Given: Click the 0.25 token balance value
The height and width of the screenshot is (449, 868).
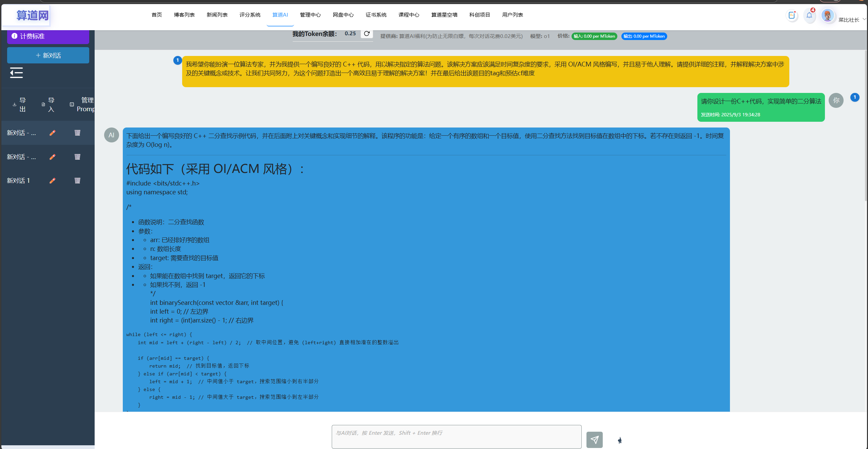Looking at the screenshot, I should 350,34.
